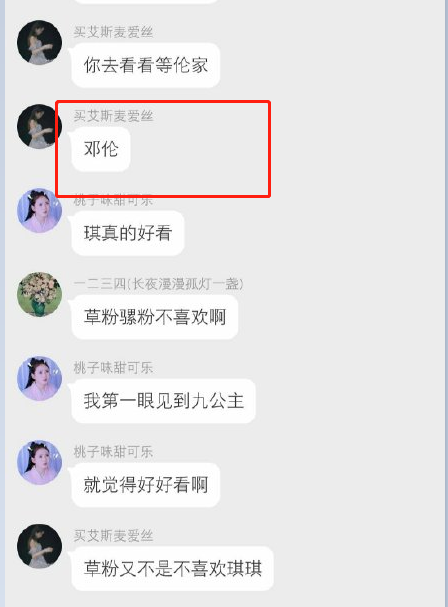Select the '邓伦' message bubble
This screenshot has width=448, height=607.
101,149
